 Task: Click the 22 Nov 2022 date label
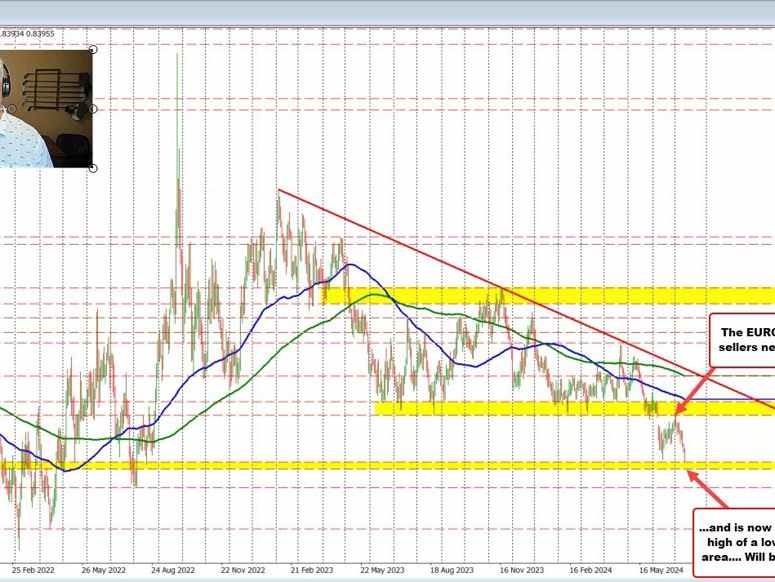tap(243, 570)
